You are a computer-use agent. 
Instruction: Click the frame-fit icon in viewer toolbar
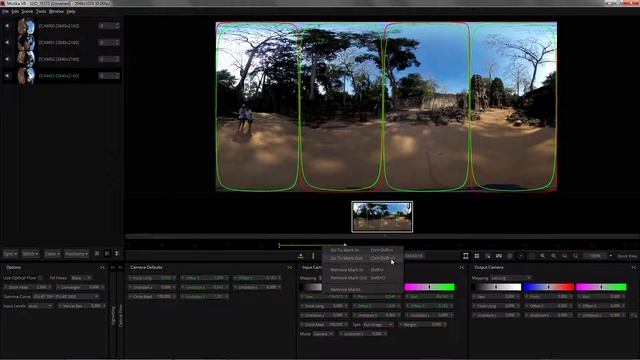pos(466,256)
